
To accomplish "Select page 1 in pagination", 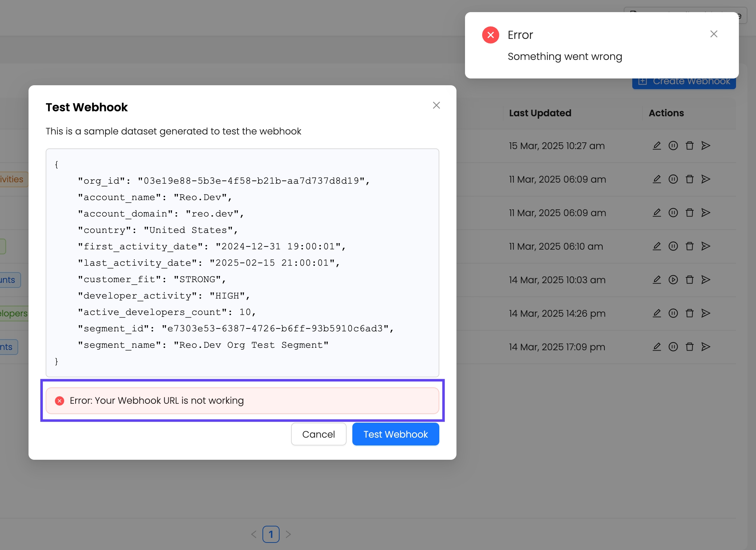I will coord(271,534).
